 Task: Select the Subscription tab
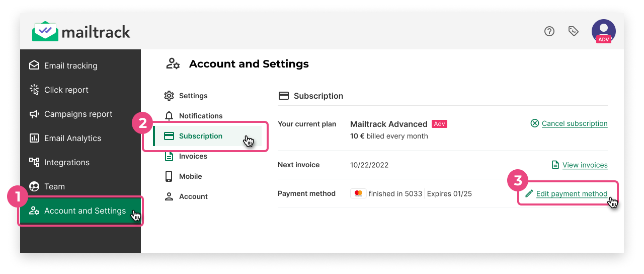click(x=200, y=136)
